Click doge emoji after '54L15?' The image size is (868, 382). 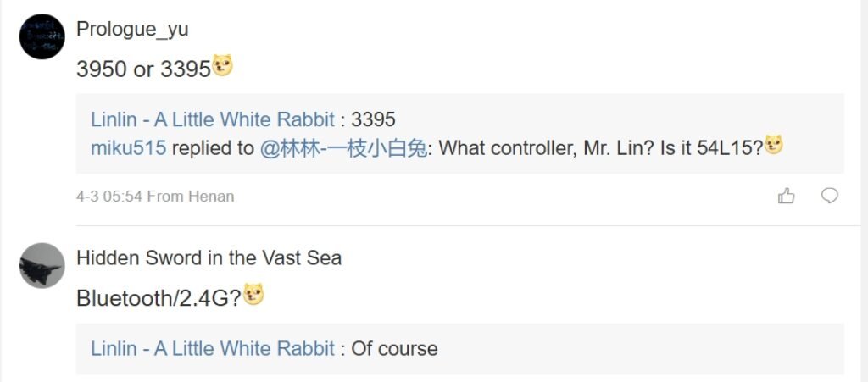773,145
